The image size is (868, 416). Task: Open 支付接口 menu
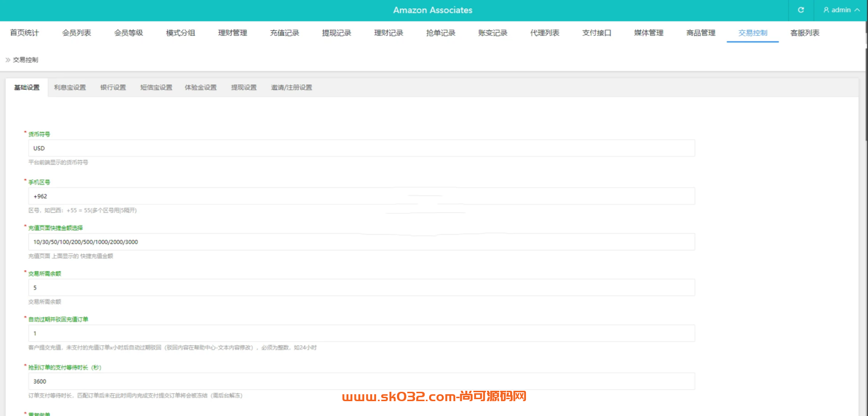click(597, 33)
